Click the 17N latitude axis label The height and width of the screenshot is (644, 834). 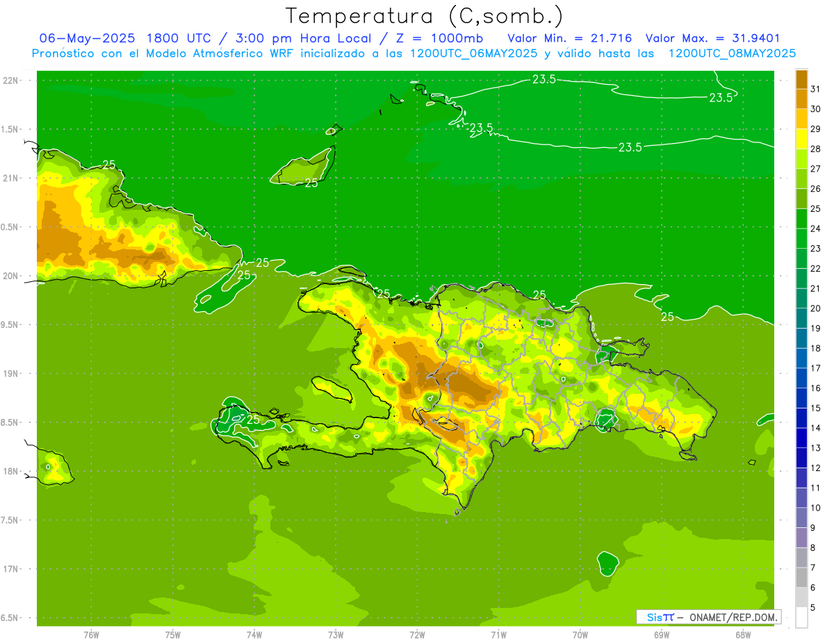(x=12, y=570)
